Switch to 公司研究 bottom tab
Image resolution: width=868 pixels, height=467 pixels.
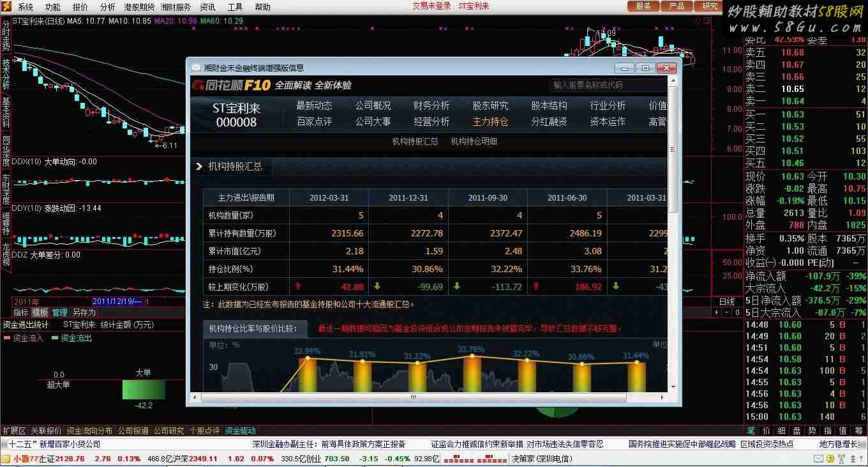coord(169,431)
